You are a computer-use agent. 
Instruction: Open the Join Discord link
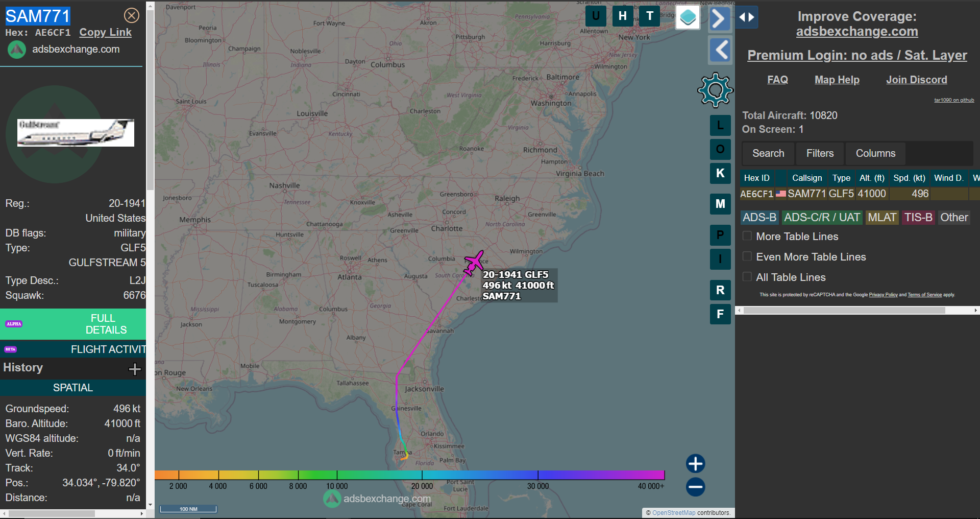[x=917, y=80]
